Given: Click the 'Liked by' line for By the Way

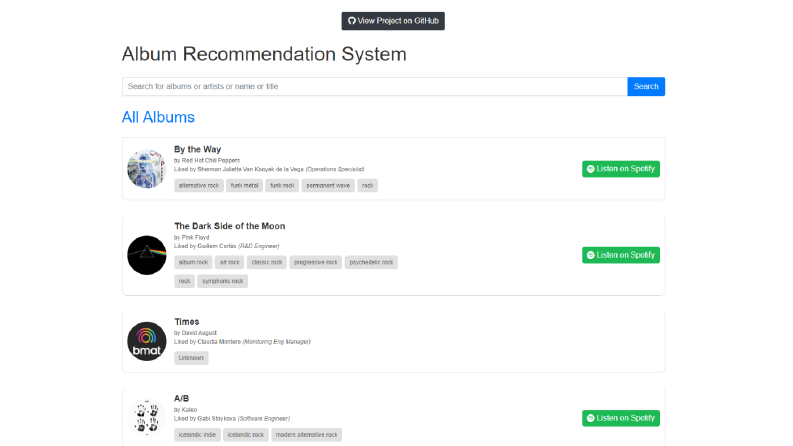Looking at the screenshot, I should [269, 169].
